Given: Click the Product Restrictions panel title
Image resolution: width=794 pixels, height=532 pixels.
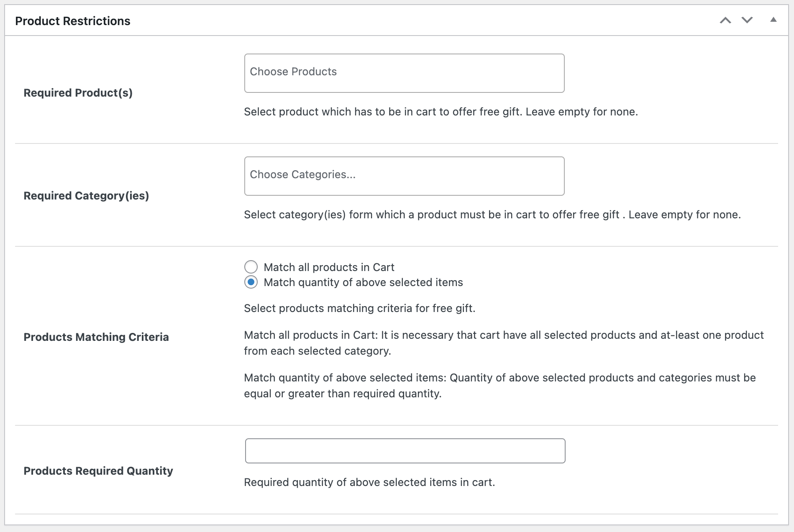Looking at the screenshot, I should 73,21.
